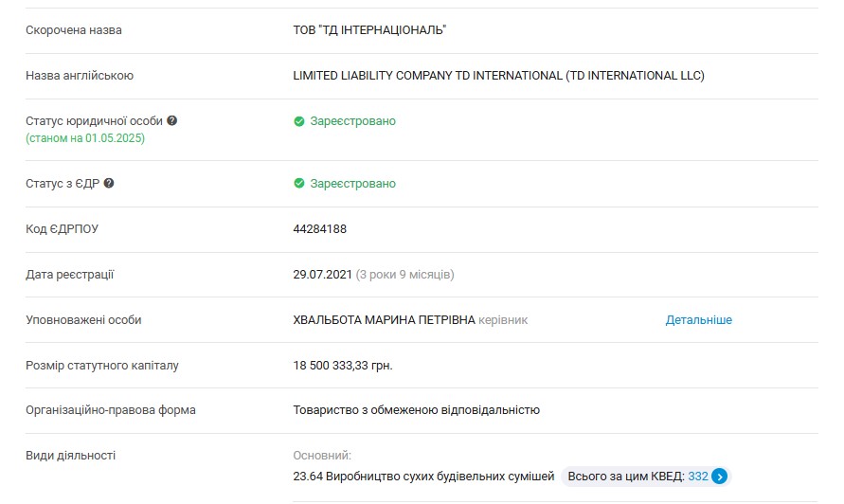Select the short name ТОВ "ТД ІНТЕРНАЦІОНАЛЬ"
This screenshot has height=504, width=844.
point(369,30)
